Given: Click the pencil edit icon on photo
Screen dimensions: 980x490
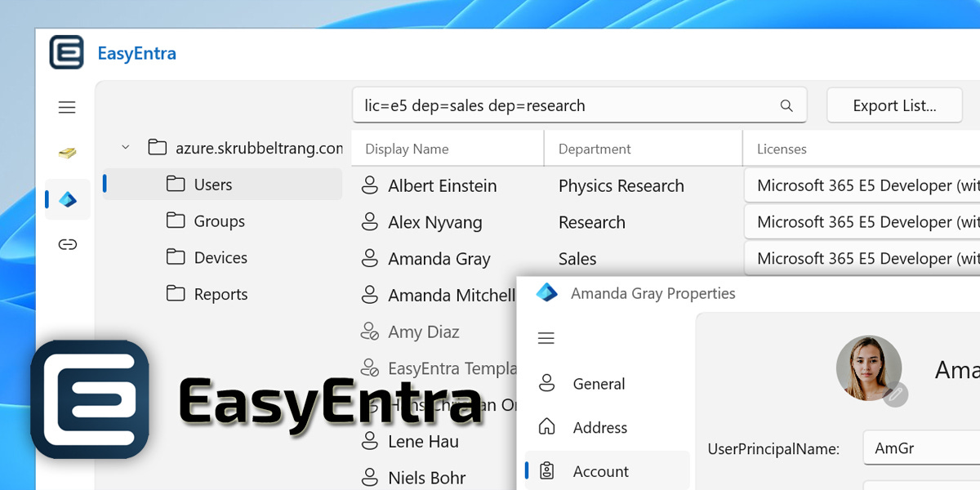Looking at the screenshot, I should (895, 394).
